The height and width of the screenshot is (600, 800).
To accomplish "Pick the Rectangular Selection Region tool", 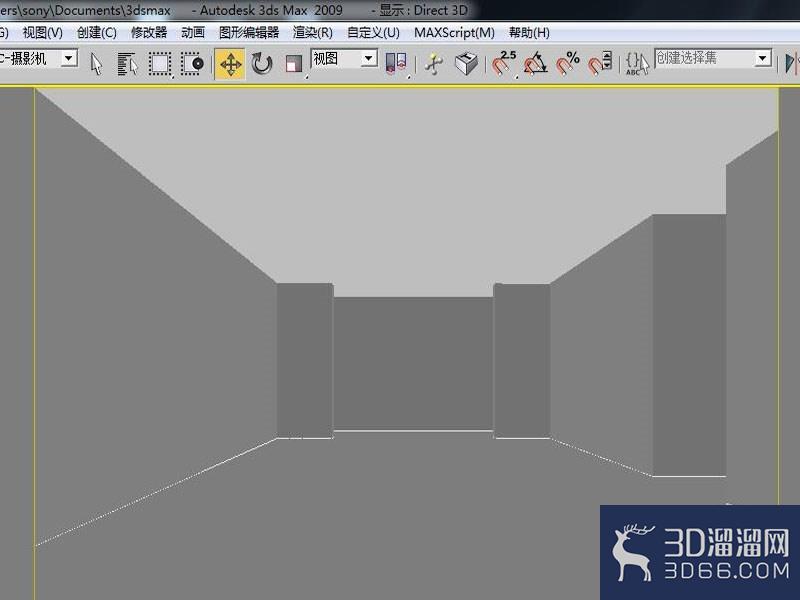I will (x=160, y=64).
